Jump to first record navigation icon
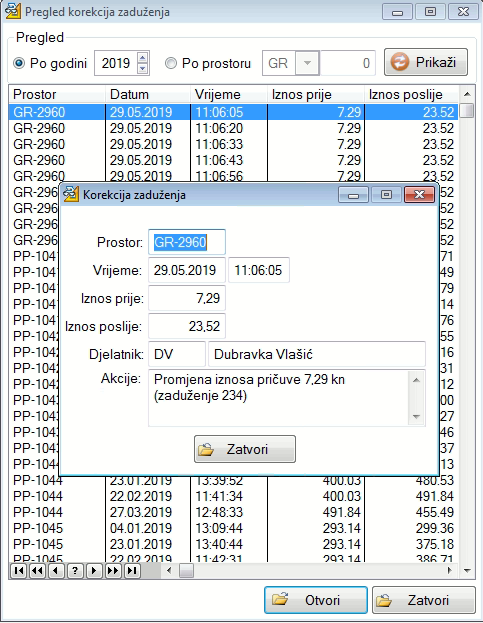Image resolution: width=483 pixels, height=623 pixels. point(19,571)
